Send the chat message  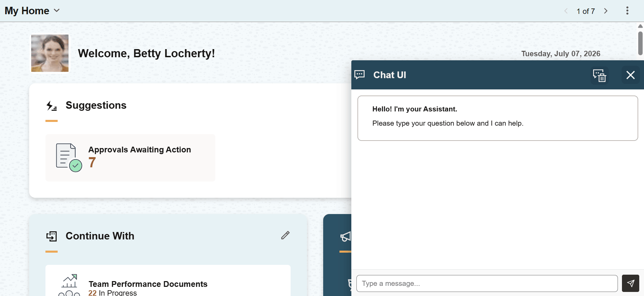pyautogui.click(x=630, y=283)
